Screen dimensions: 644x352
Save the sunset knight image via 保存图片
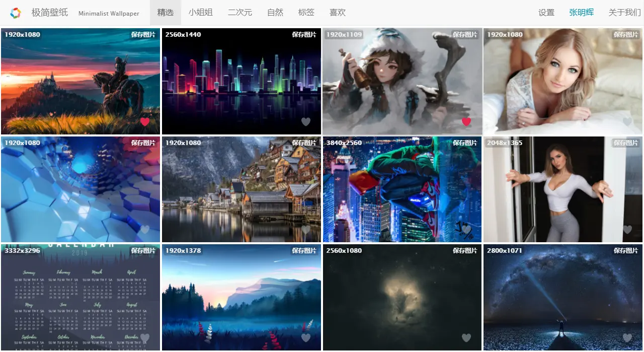[143, 35]
